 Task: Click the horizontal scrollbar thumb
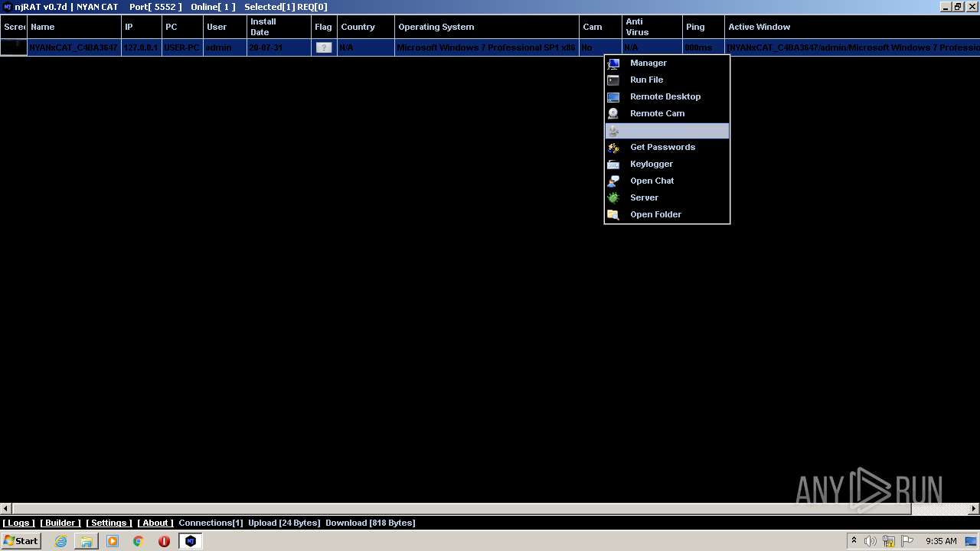[462, 508]
